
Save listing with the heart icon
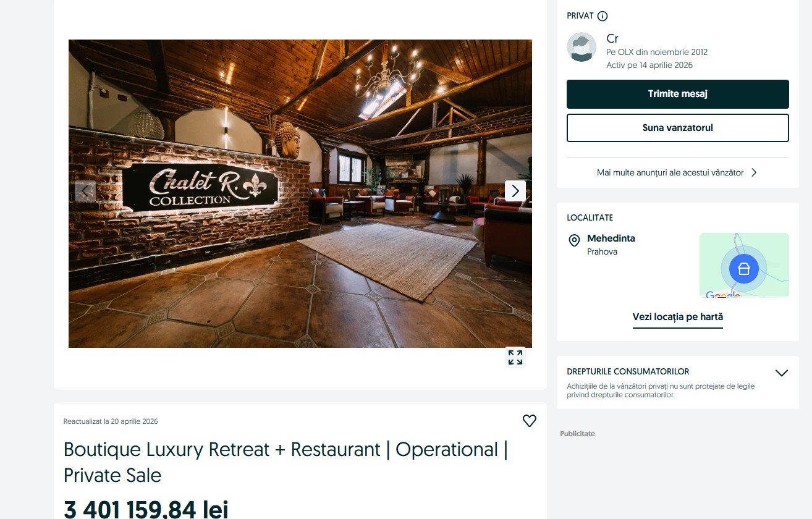point(530,421)
